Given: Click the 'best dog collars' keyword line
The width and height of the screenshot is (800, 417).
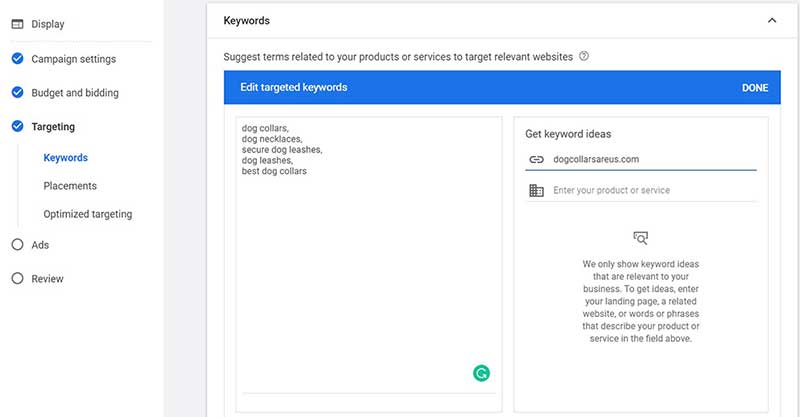Looking at the screenshot, I should click(x=274, y=171).
